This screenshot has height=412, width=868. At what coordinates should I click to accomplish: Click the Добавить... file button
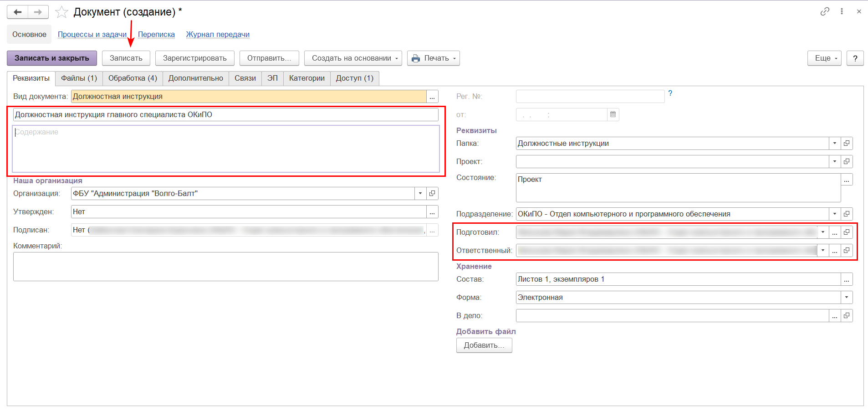pos(484,345)
